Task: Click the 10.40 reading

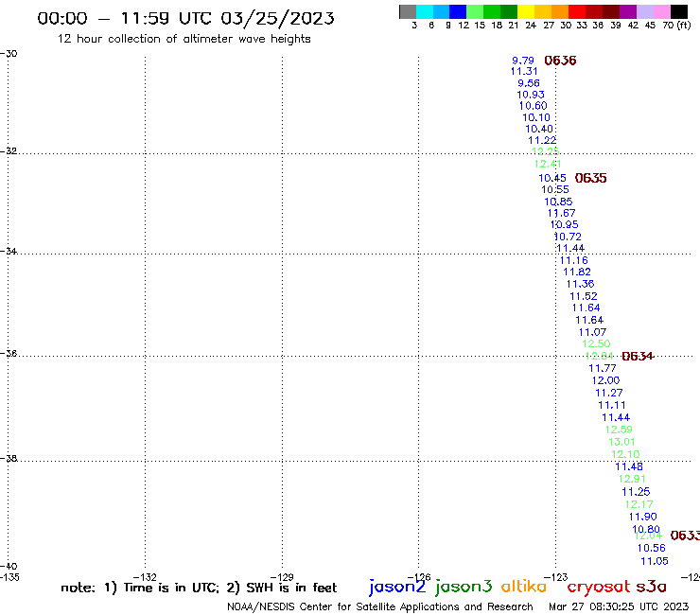Action: (539, 129)
